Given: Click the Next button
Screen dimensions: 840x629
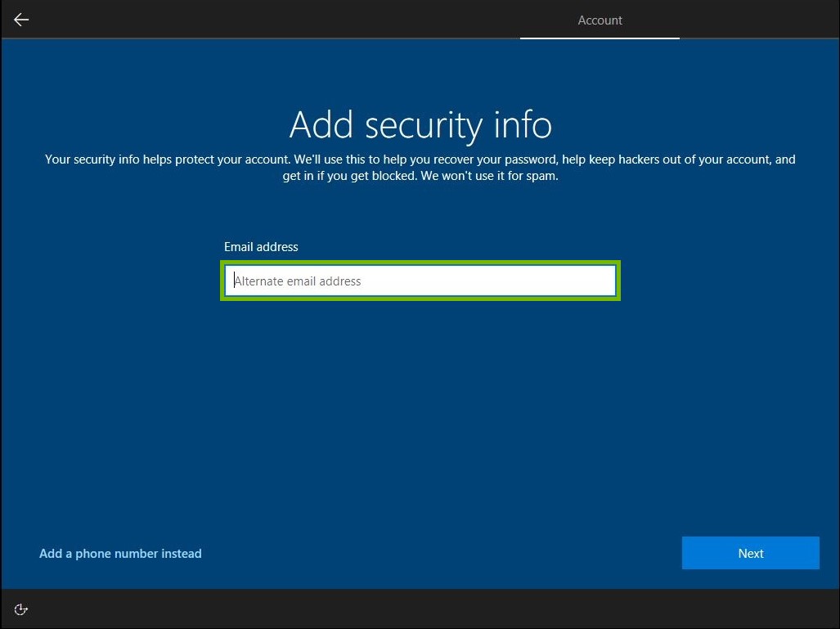Looking at the screenshot, I should pyautogui.click(x=751, y=553).
